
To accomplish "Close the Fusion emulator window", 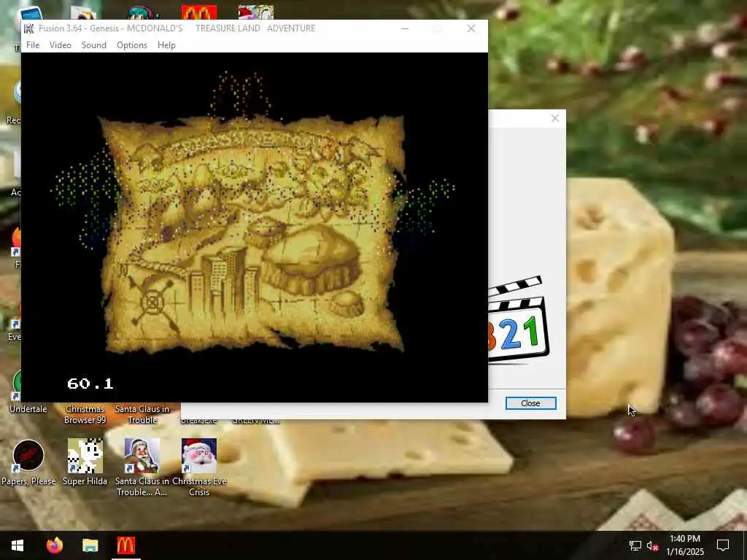I will point(471,28).
